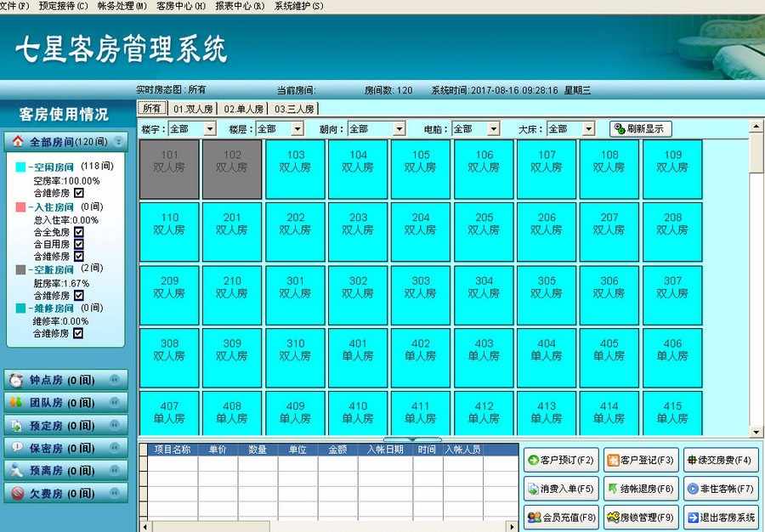Open the 楼层 dropdown
Viewport: 765px width, 532px height.
[297, 128]
